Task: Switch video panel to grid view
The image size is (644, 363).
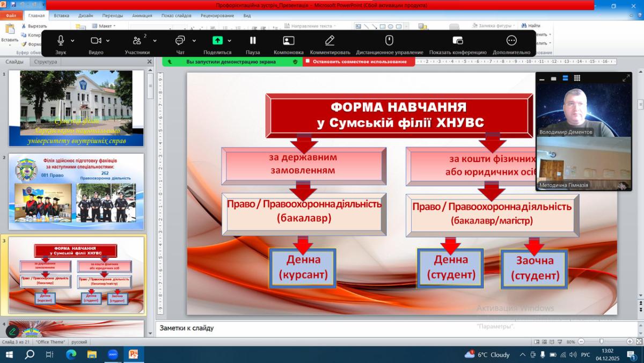Action: pos(577,78)
